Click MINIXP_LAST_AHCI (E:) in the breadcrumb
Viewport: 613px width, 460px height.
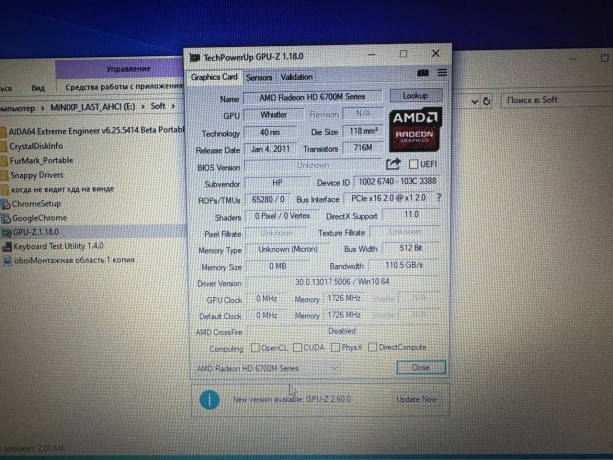coord(93,107)
